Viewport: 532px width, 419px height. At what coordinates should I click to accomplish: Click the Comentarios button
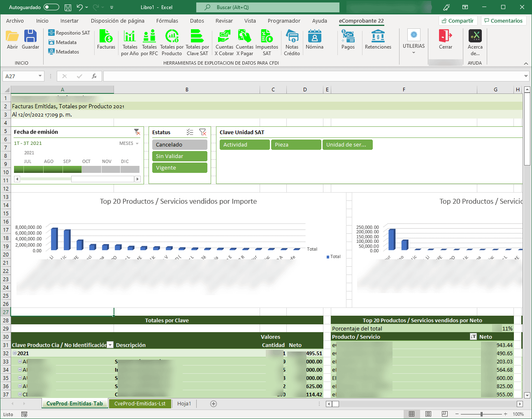[504, 21]
